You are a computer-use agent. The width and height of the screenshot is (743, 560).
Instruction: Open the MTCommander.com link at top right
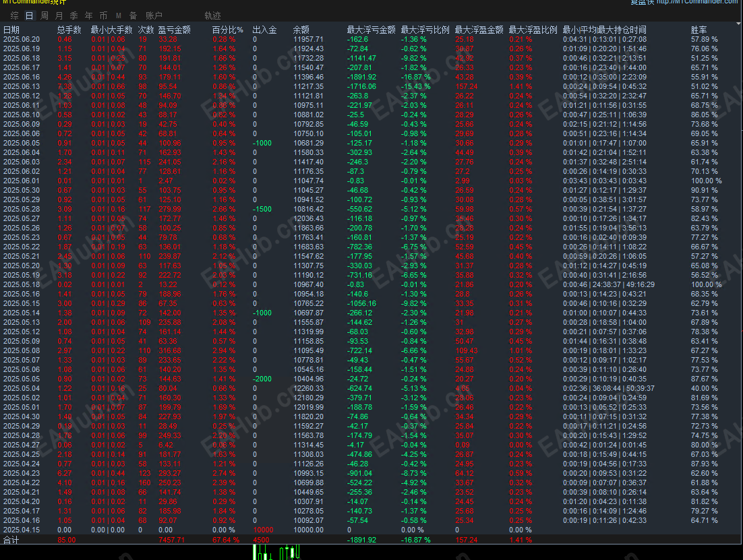(x=697, y=2)
